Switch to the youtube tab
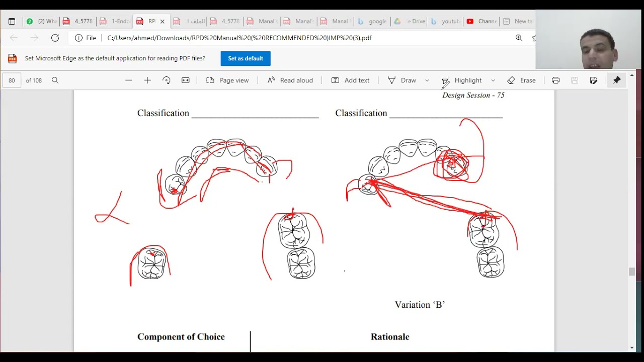 coord(446,21)
